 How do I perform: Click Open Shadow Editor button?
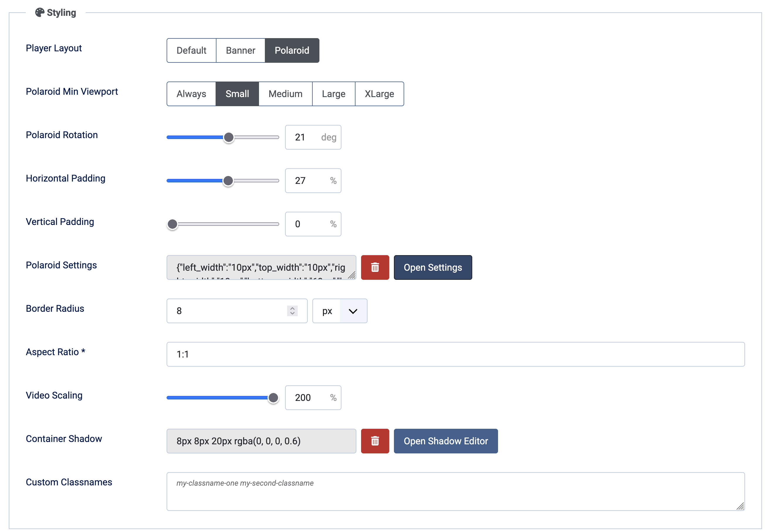pyautogui.click(x=445, y=441)
